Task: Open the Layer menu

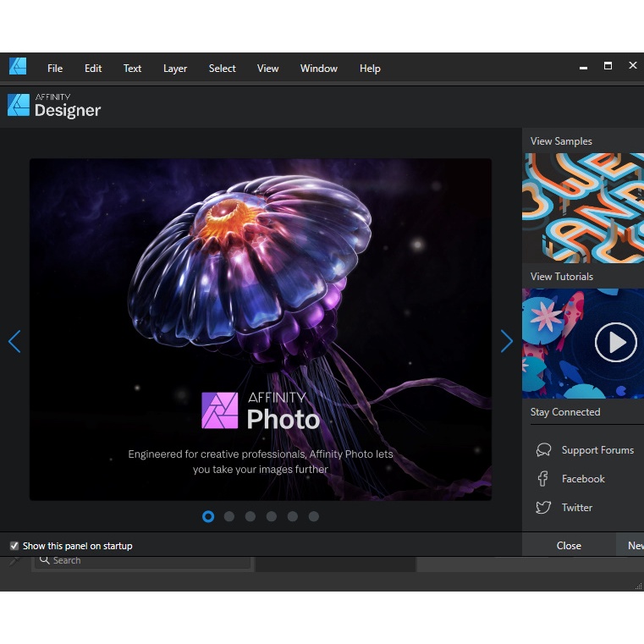Action: point(175,69)
